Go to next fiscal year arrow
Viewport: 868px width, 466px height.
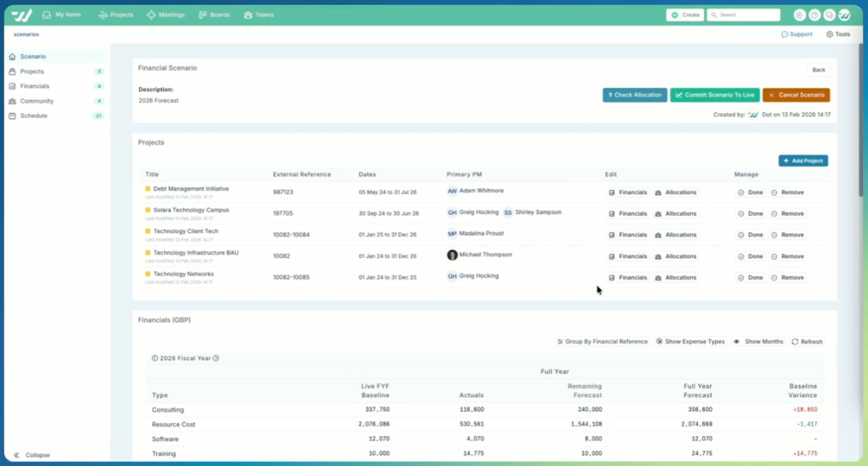click(x=216, y=358)
